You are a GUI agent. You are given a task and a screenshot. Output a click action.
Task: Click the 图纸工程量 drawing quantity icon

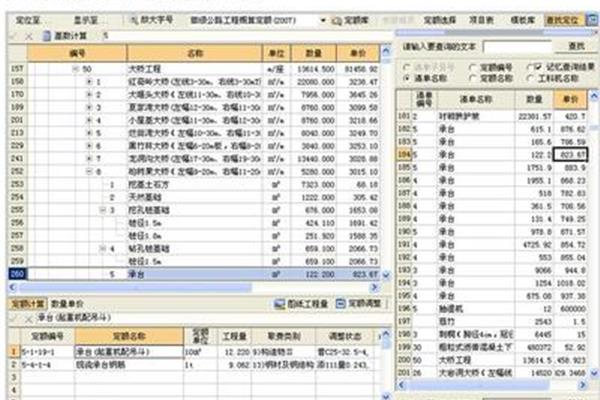coord(280,304)
